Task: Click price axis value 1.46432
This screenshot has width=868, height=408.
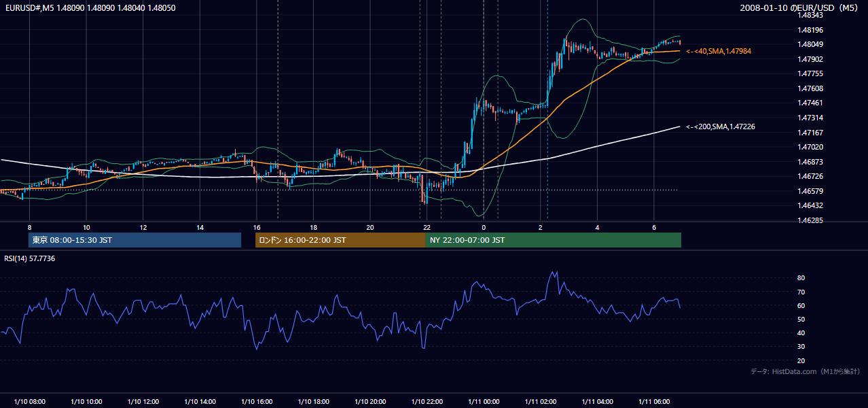Action: [x=811, y=205]
